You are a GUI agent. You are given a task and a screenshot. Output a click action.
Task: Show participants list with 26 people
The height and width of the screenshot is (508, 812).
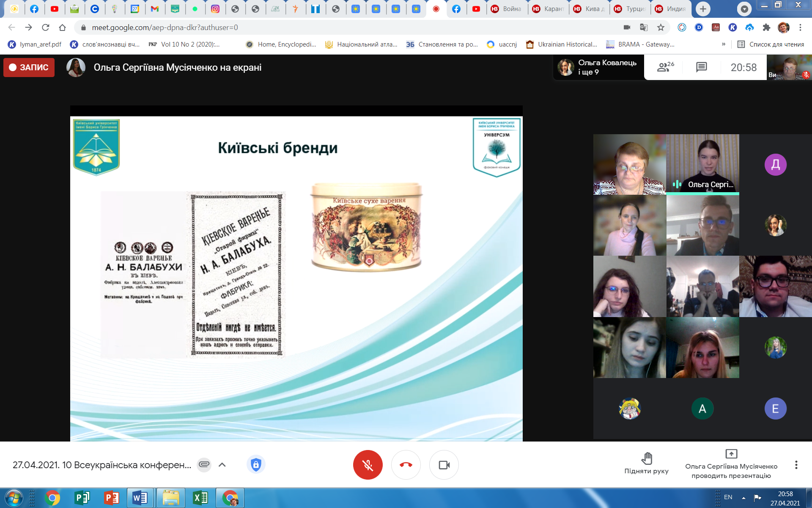[x=665, y=67]
